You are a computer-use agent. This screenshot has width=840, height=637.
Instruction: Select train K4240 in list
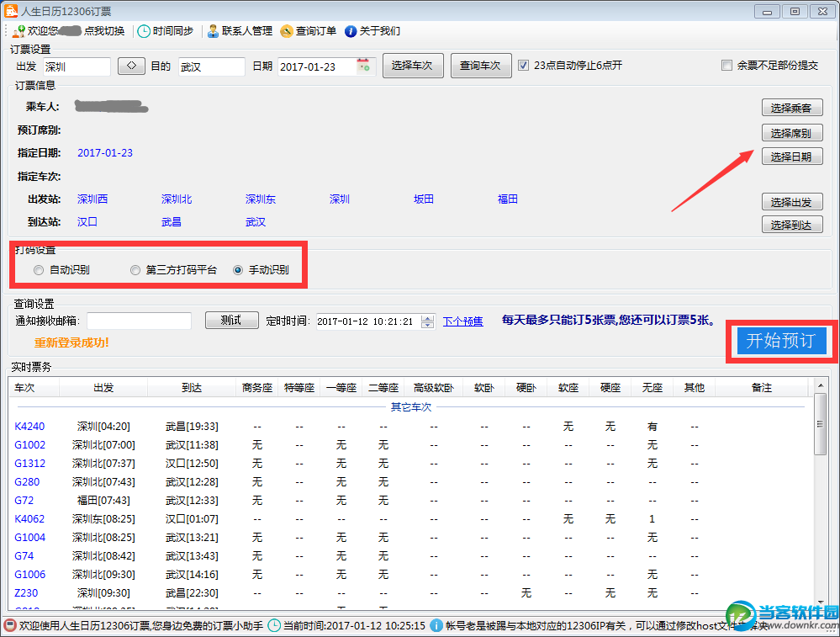point(29,427)
